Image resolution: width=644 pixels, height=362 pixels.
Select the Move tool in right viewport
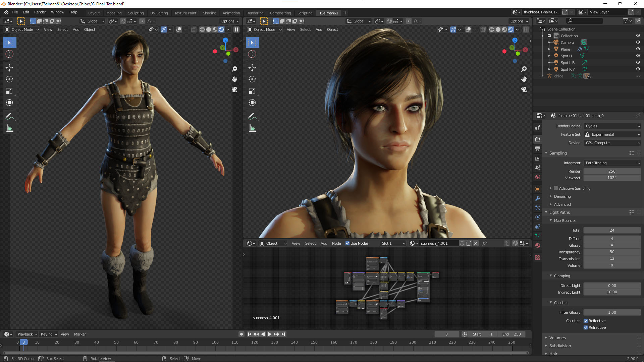252,68
